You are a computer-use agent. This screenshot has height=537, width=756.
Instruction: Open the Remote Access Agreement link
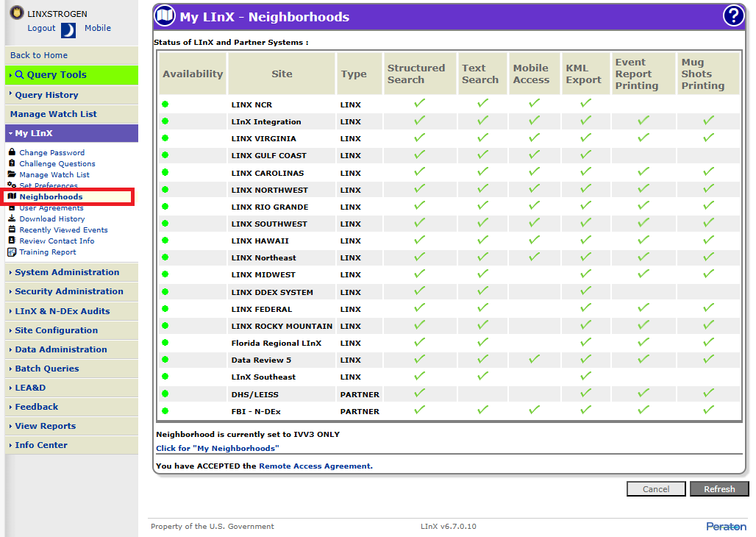pyautogui.click(x=315, y=466)
